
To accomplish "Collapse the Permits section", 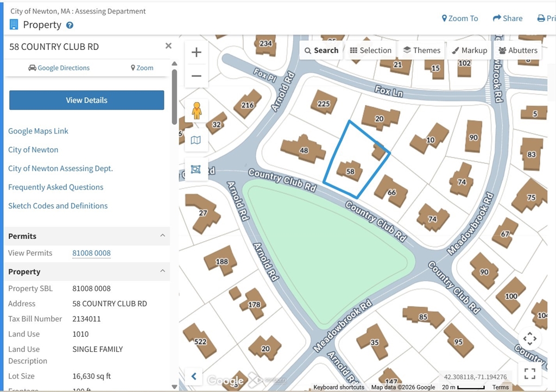I will pyautogui.click(x=162, y=236).
